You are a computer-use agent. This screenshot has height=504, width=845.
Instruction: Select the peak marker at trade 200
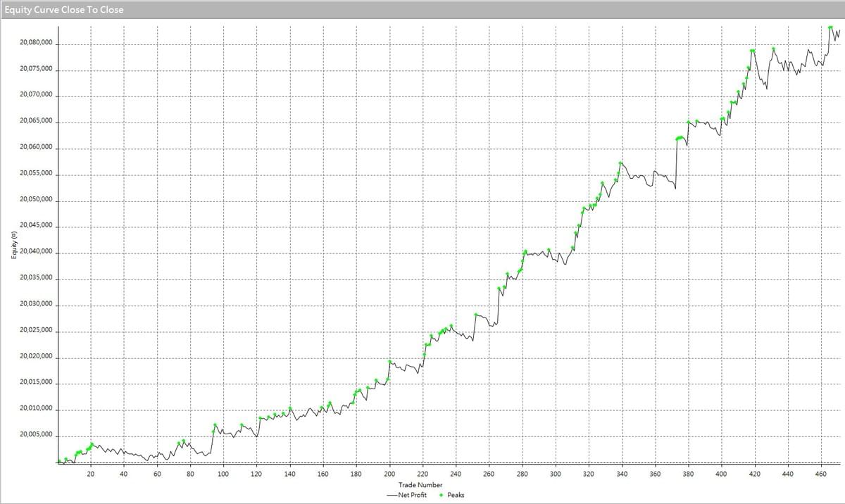(389, 362)
